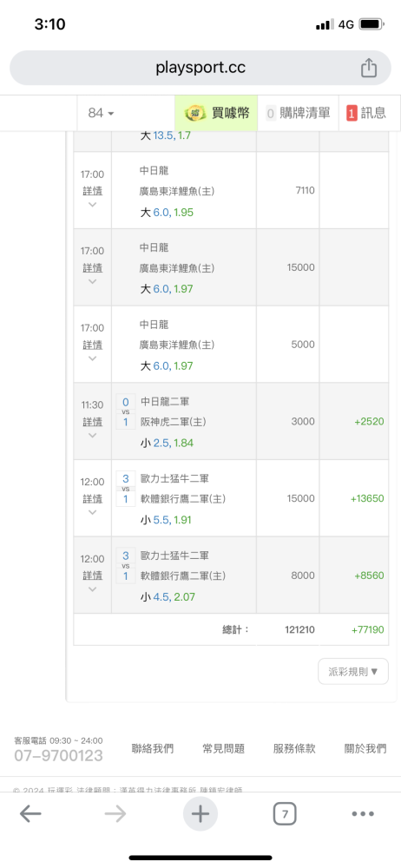Open a new tab with plus icon
Image resolution: width=401 pixels, height=868 pixels.
point(200,814)
